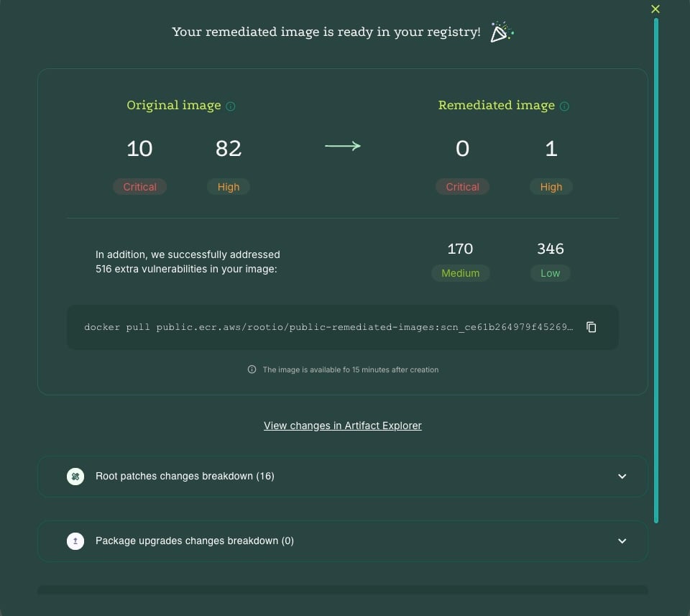Click the Original image High badge
The height and width of the screenshot is (616, 690).
(x=229, y=187)
